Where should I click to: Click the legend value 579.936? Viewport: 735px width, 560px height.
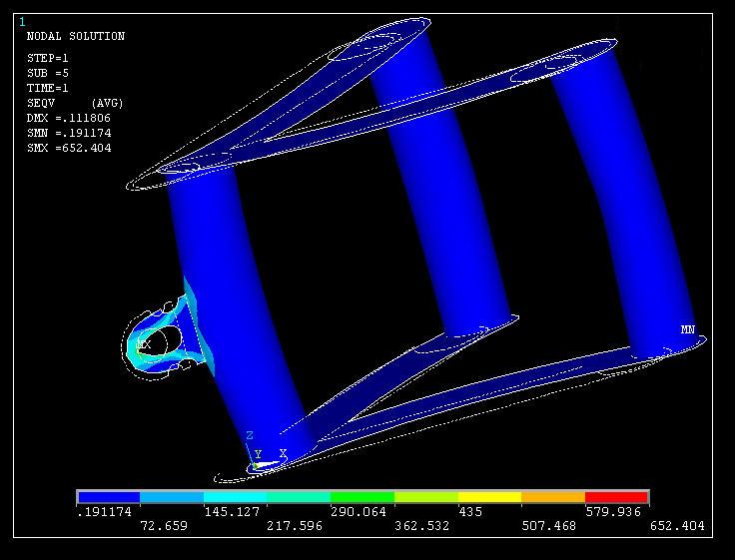pyautogui.click(x=613, y=512)
